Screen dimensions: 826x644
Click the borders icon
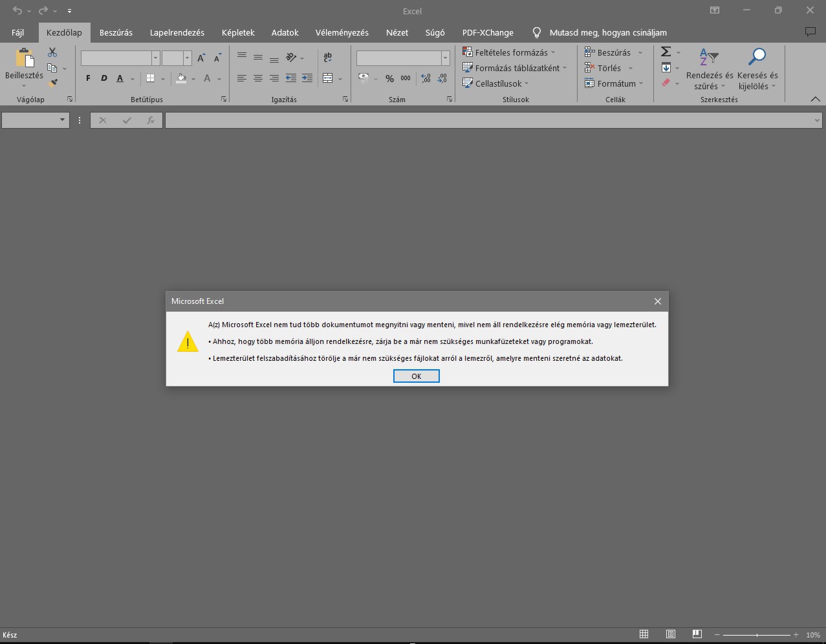tap(151, 78)
